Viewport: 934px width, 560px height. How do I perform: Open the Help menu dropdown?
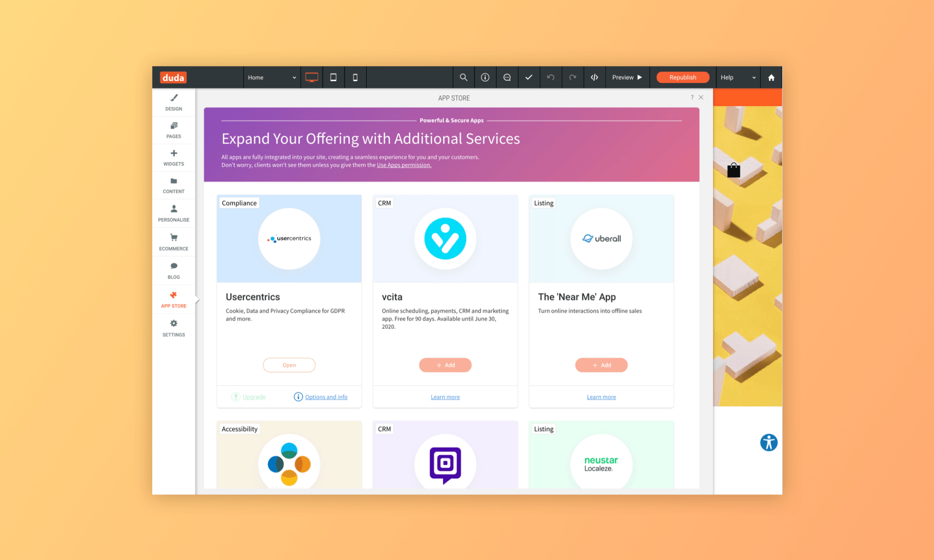(x=735, y=77)
